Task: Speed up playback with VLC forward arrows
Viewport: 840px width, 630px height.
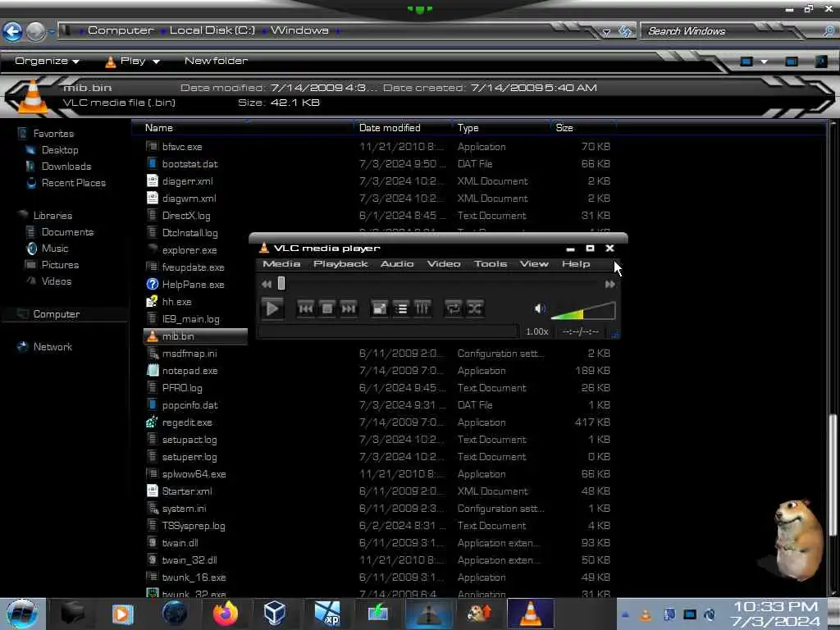Action: pos(609,285)
